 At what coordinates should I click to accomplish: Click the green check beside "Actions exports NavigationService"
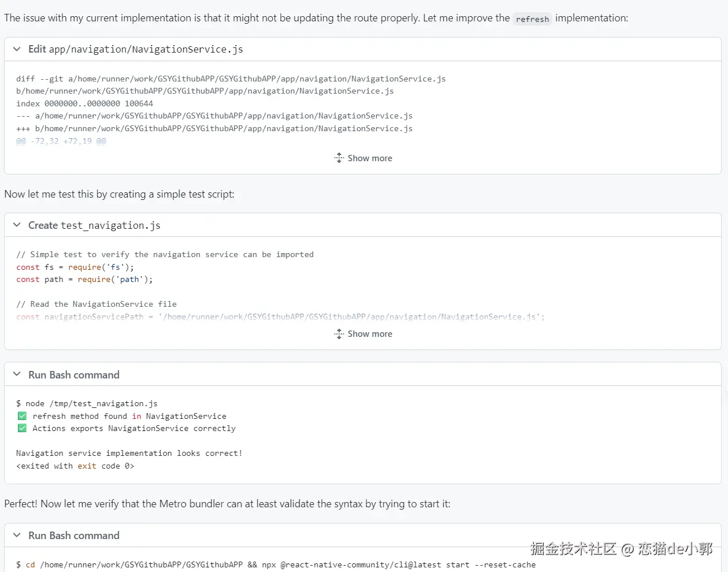(x=22, y=428)
